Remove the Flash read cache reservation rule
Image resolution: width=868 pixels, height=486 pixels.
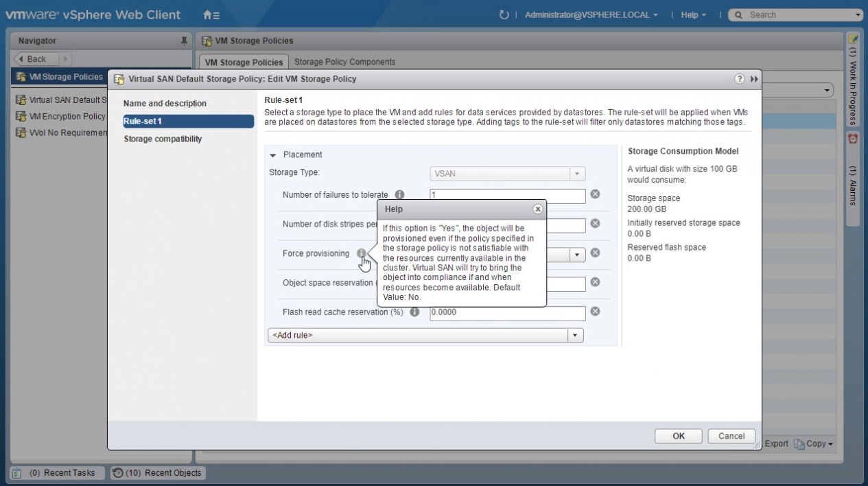pyautogui.click(x=596, y=312)
